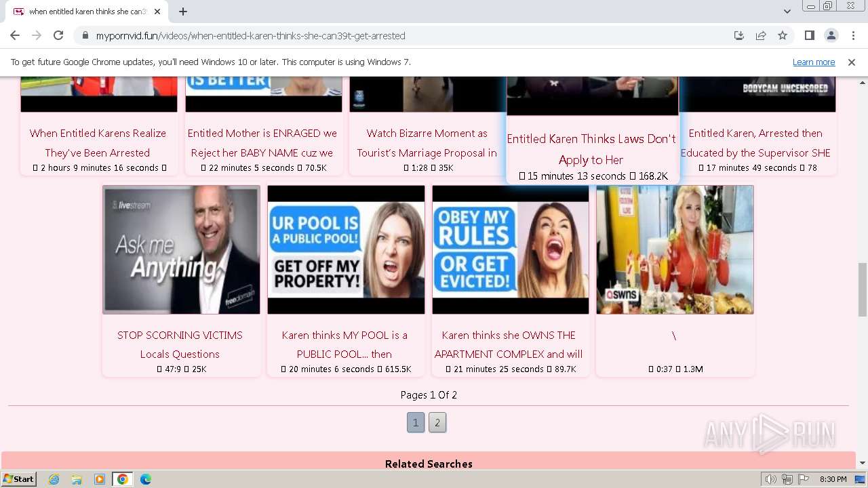This screenshot has height=488, width=868.
Task: Open the network tray icon
Action: coord(787,479)
